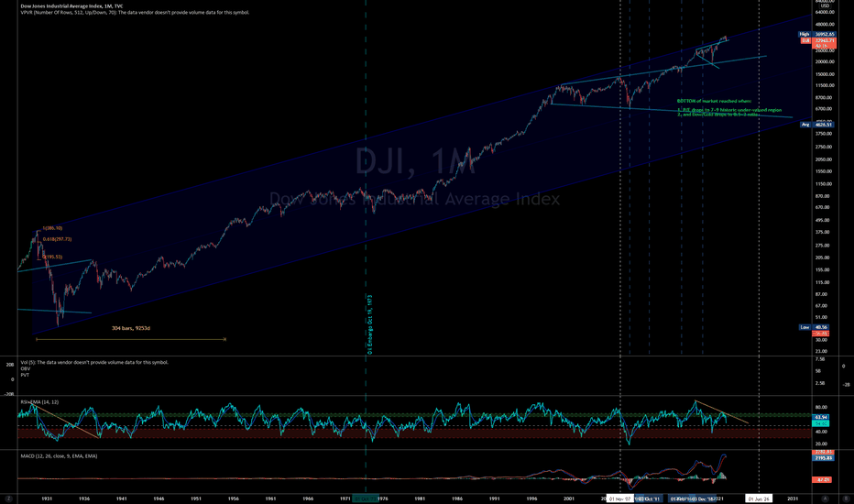This screenshot has height=504, width=854.
Task: Click the High price label on axis
Action: coord(817,34)
